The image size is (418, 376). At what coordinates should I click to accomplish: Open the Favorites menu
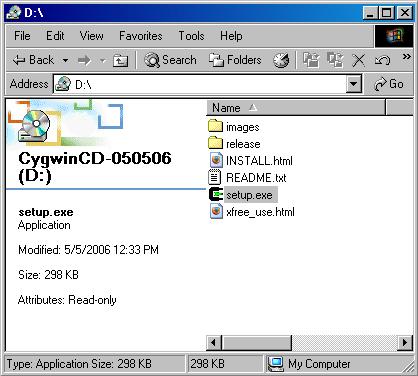click(x=141, y=36)
